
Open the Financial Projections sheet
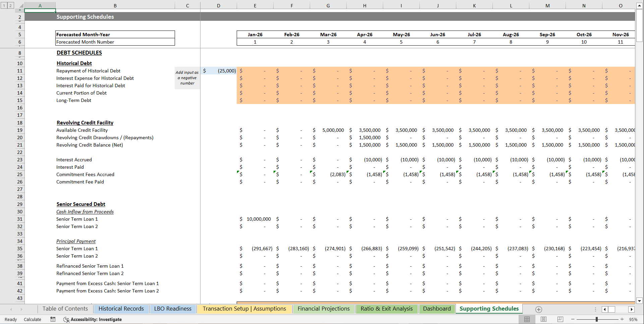(x=324, y=309)
